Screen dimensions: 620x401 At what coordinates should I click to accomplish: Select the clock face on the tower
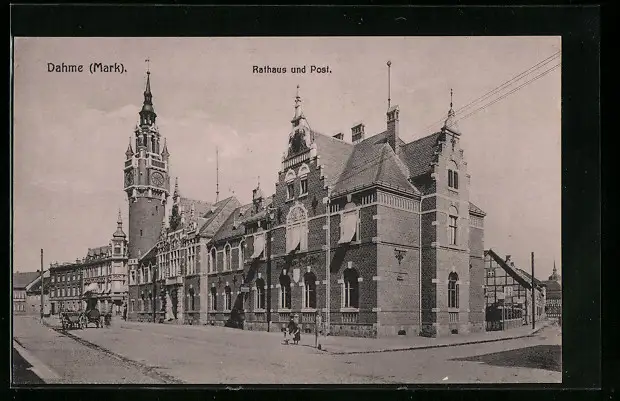(x=157, y=179)
